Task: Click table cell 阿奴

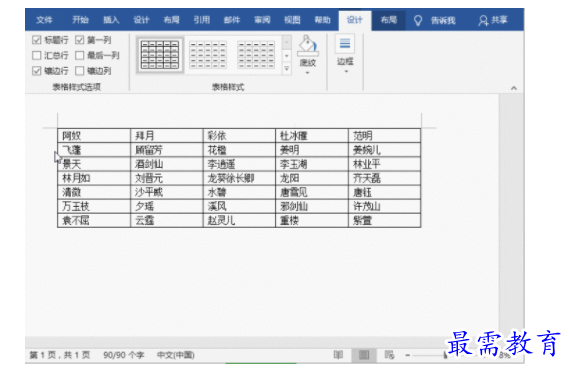Action: 94,136
